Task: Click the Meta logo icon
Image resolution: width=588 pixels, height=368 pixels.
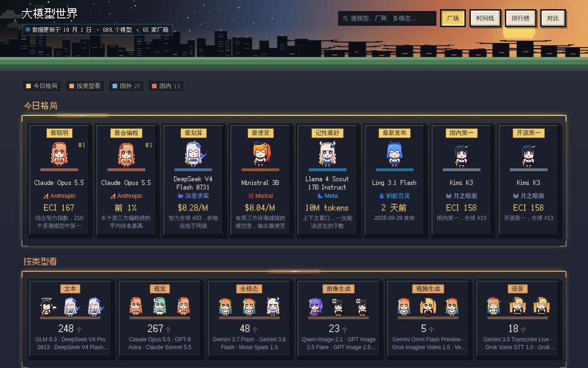Action: pos(320,196)
